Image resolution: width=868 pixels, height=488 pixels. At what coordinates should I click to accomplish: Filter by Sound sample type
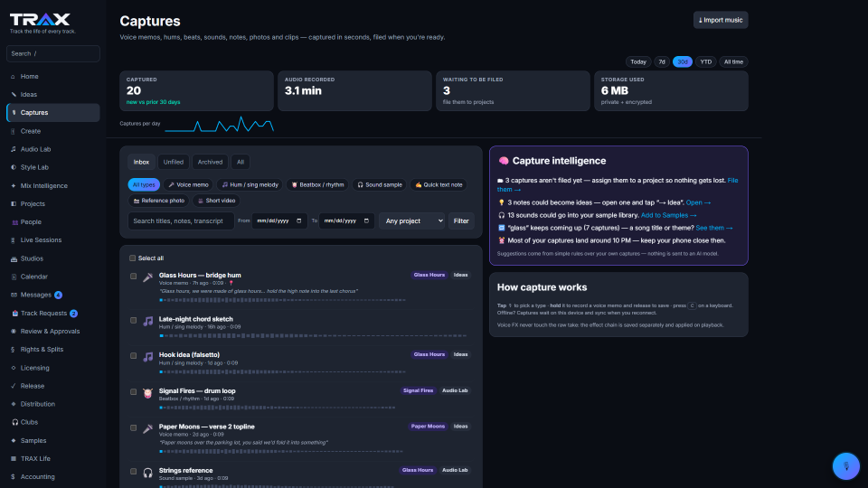pyautogui.click(x=379, y=184)
